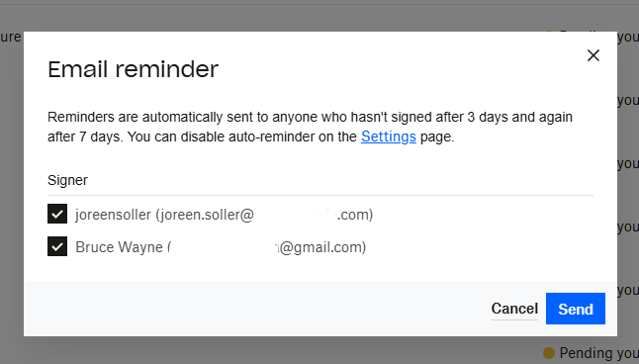639x364 pixels.
Task: Click the Email reminder dialog title
Action: click(134, 69)
